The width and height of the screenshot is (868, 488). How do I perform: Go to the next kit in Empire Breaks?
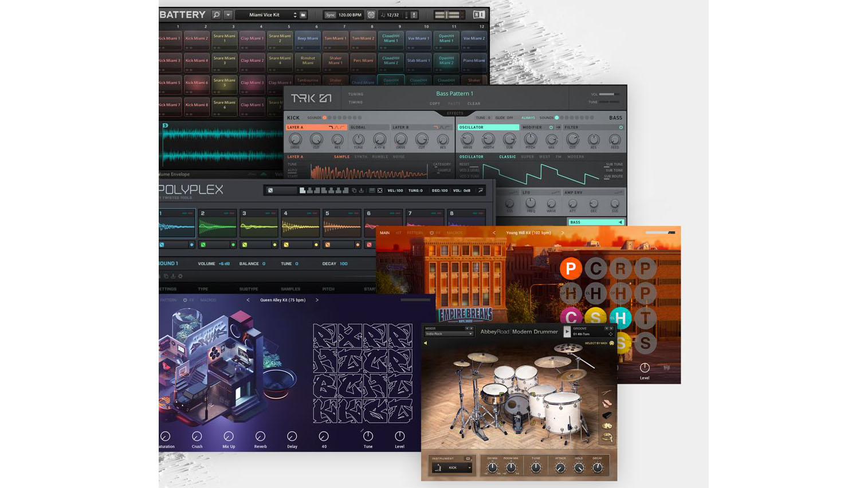[563, 233]
